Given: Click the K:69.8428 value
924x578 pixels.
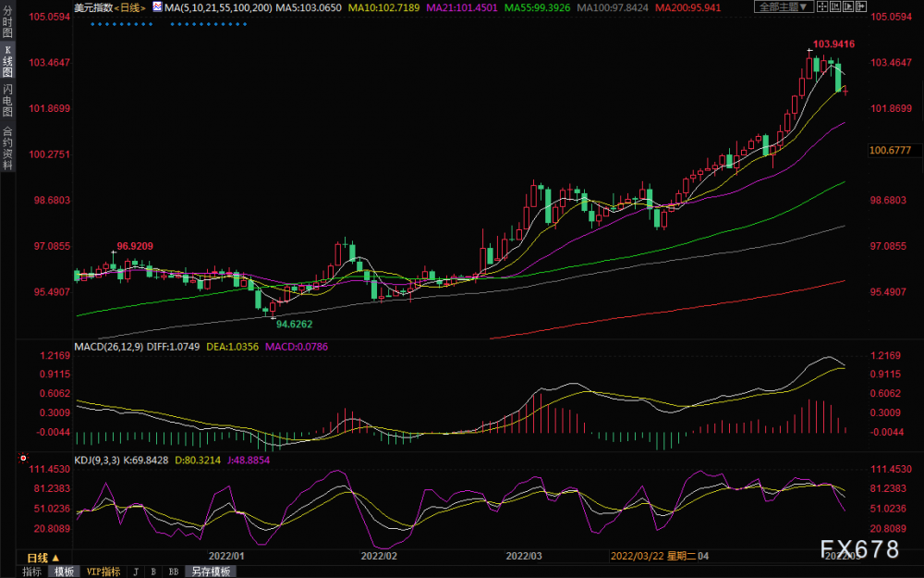Looking at the screenshot, I should pos(147,460).
